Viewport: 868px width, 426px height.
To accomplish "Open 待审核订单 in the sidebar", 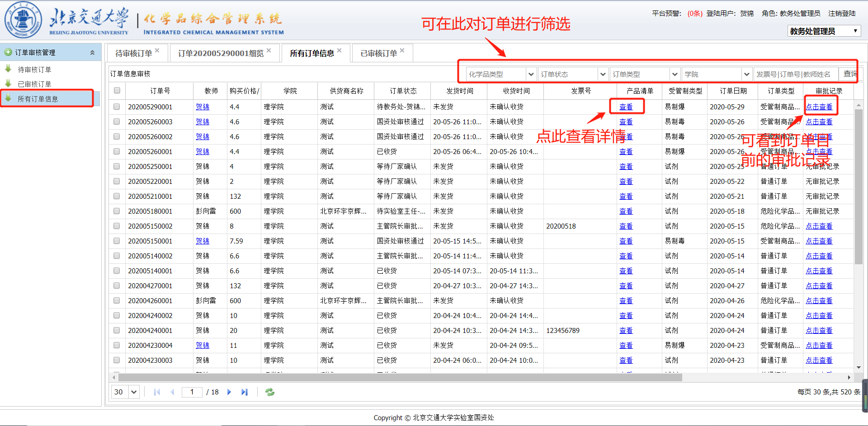I will (x=34, y=70).
